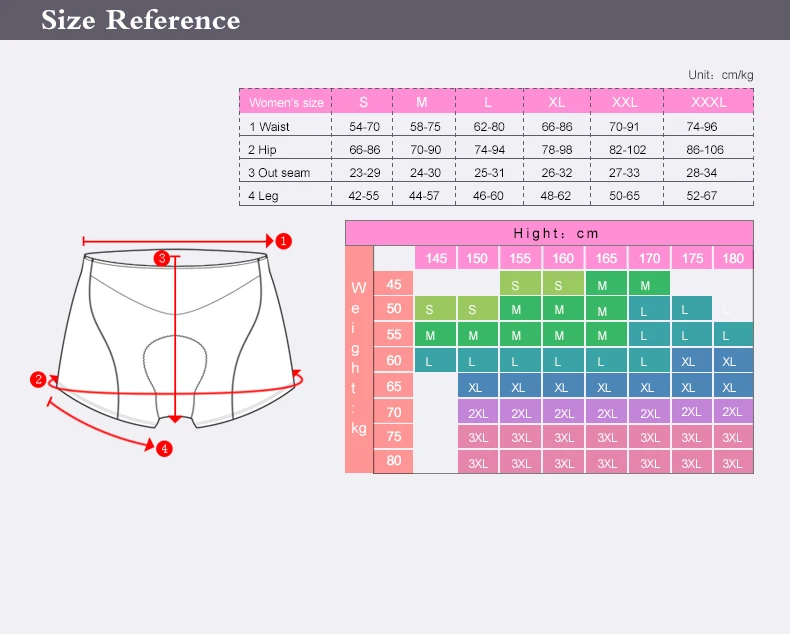The image size is (790, 634).
Task: Click the XL cell at 65 kg, 150 cm
Action: (478, 386)
